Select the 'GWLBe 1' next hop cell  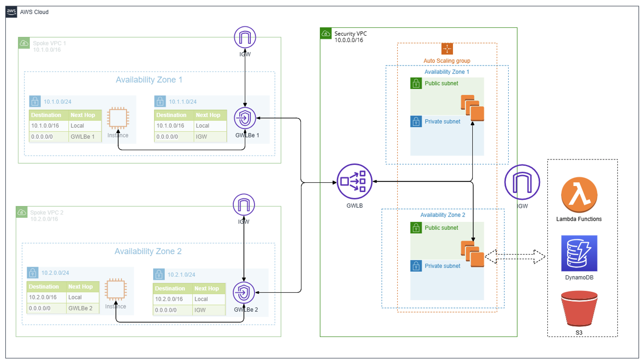85,137
